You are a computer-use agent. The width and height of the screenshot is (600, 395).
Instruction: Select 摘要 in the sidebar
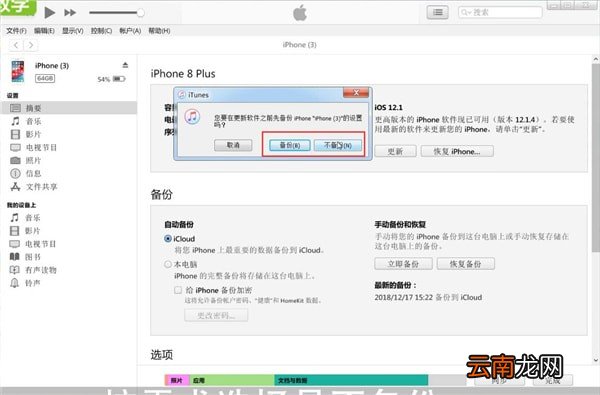point(68,108)
